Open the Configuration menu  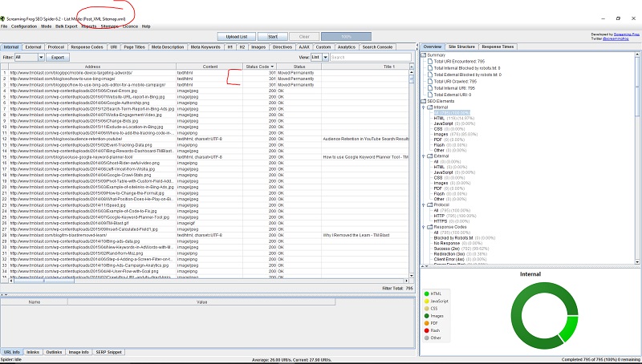[x=24, y=26]
